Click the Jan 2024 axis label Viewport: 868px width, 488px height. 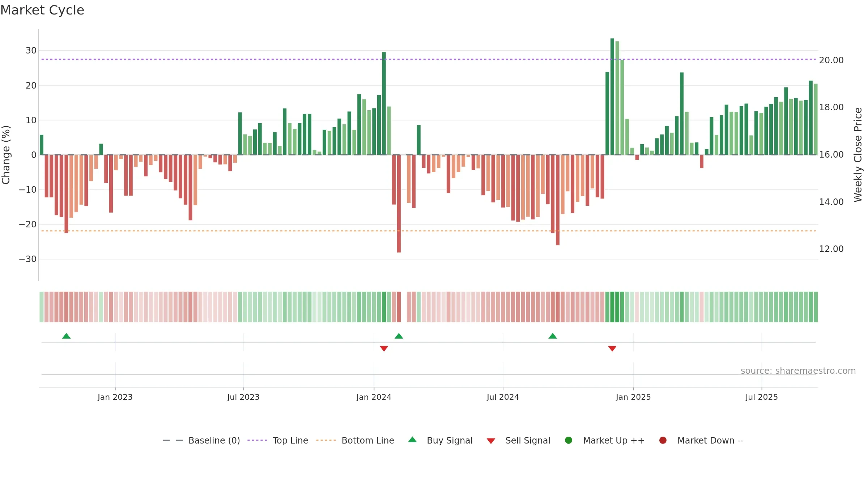374,397
